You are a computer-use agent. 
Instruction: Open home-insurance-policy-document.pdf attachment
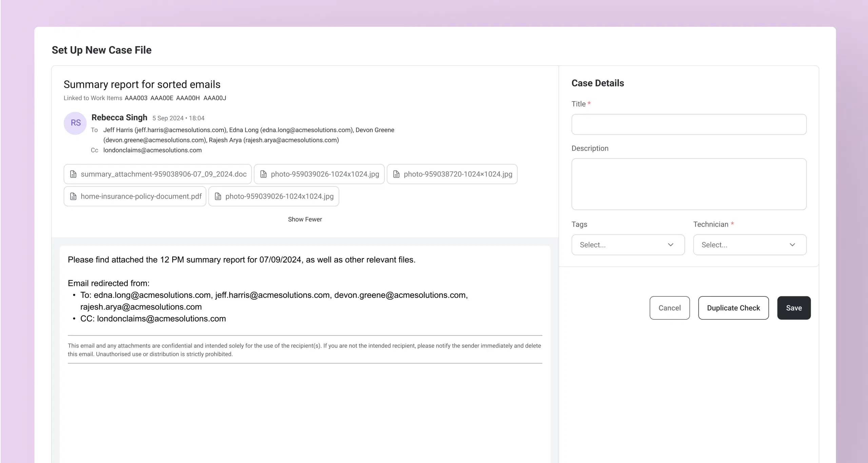[x=141, y=196]
